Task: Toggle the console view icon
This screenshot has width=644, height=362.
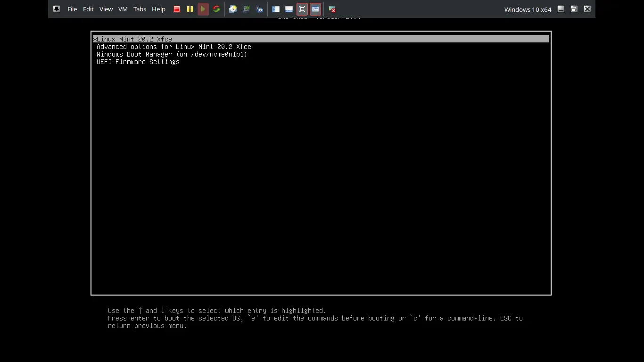Action: coord(315,9)
